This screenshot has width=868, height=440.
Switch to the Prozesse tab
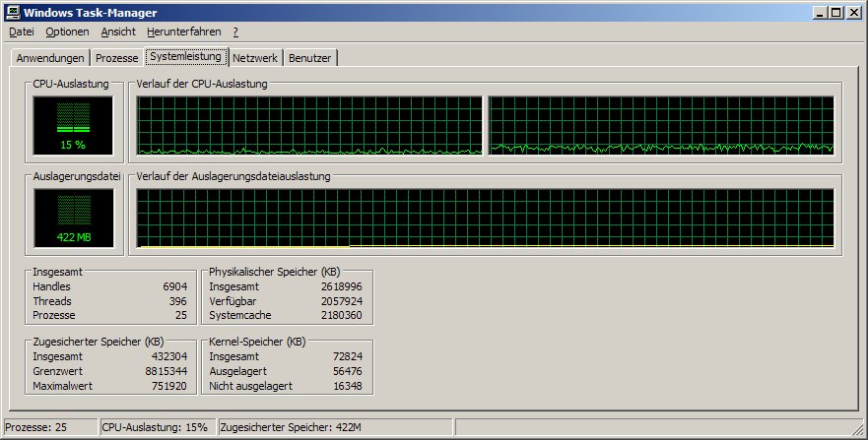click(x=116, y=58)
